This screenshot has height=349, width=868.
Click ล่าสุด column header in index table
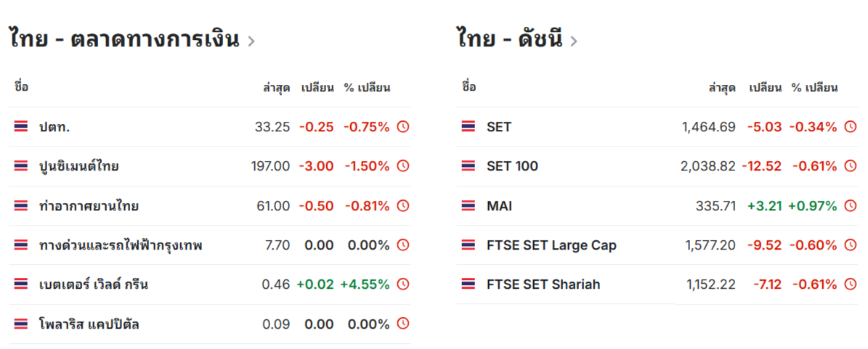(x=722, y=87)
